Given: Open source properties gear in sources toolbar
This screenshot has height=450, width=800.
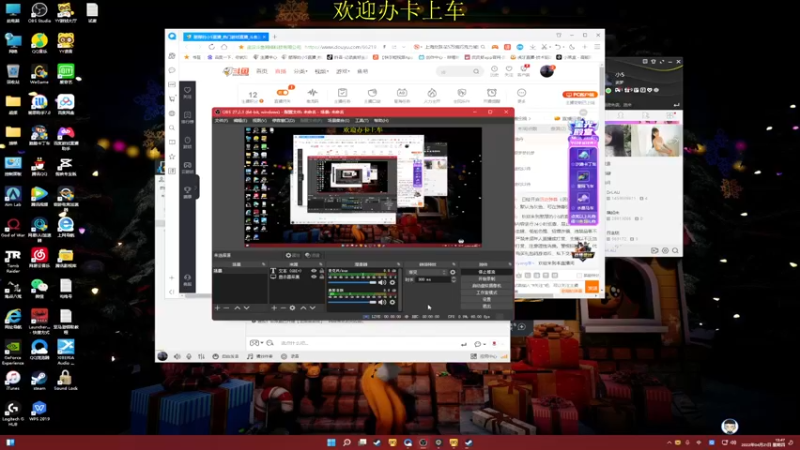Looking at the screenshot, I should pyautogui.click(x=292, y=308).
